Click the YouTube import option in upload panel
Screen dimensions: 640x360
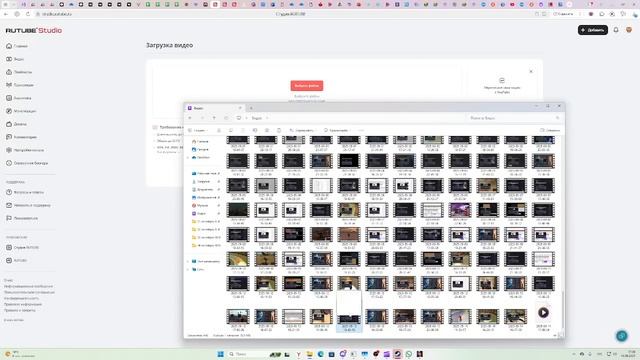pyautogui.click(x=502, y=86)
